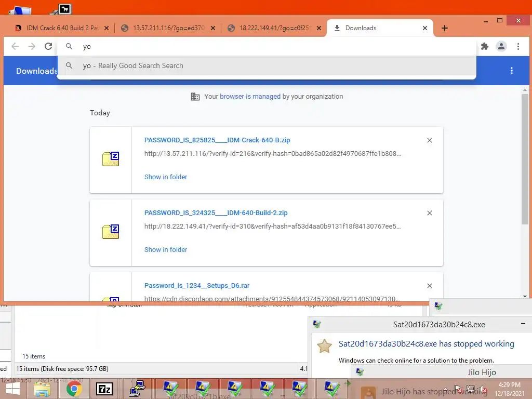532x399 pixels.
Task: Close the 13.57.211.116 tab
Action: point(212,28)
